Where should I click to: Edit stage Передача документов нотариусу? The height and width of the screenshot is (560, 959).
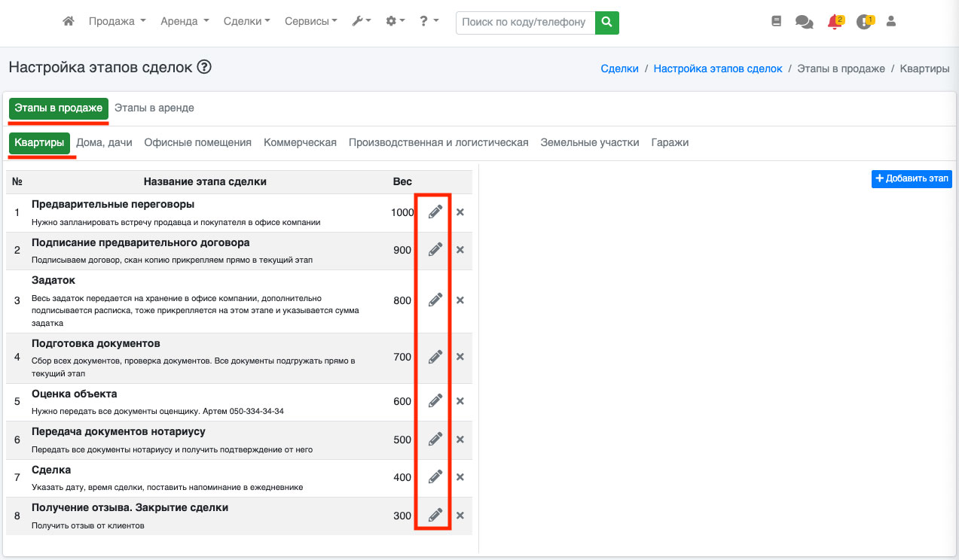435,440
